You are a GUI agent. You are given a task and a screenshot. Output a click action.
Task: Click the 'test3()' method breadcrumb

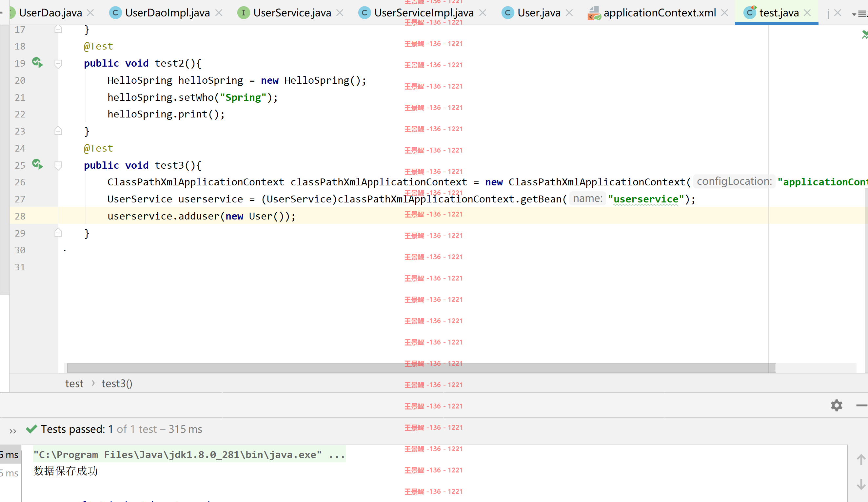coord(117,384)
